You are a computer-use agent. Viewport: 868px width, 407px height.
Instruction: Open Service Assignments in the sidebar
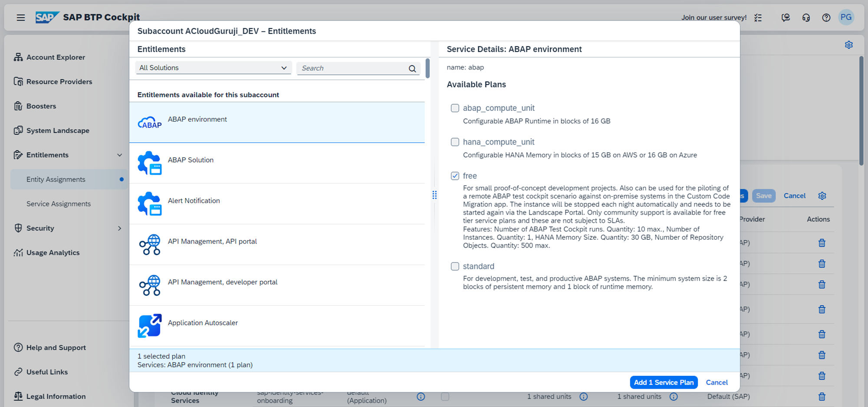click(59, 204)
